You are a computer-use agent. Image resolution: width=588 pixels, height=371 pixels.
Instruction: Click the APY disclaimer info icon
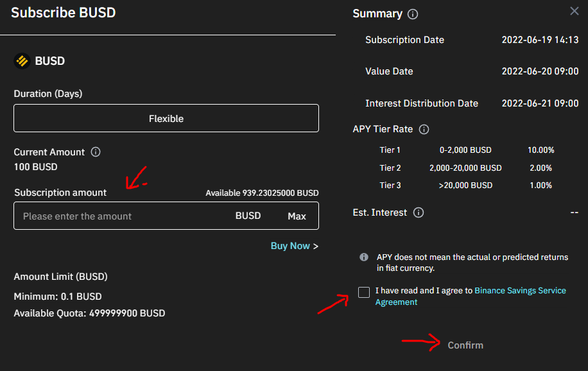coord(364,257)
